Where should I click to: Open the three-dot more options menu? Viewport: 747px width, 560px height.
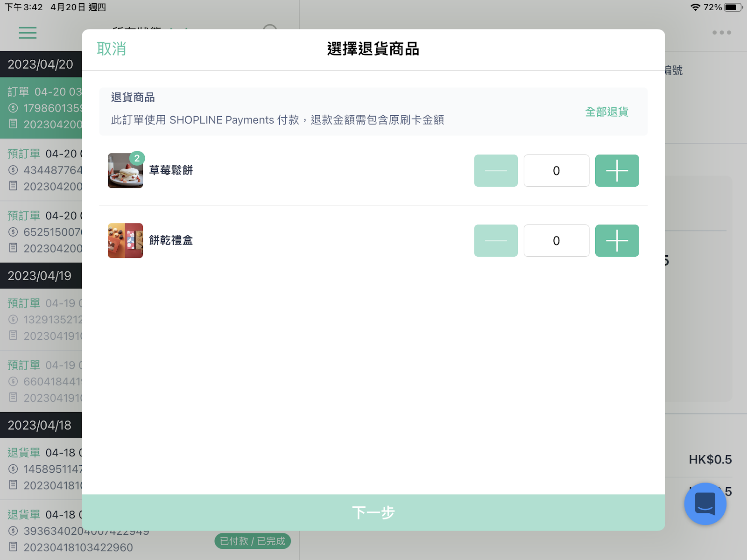point(721,33)
